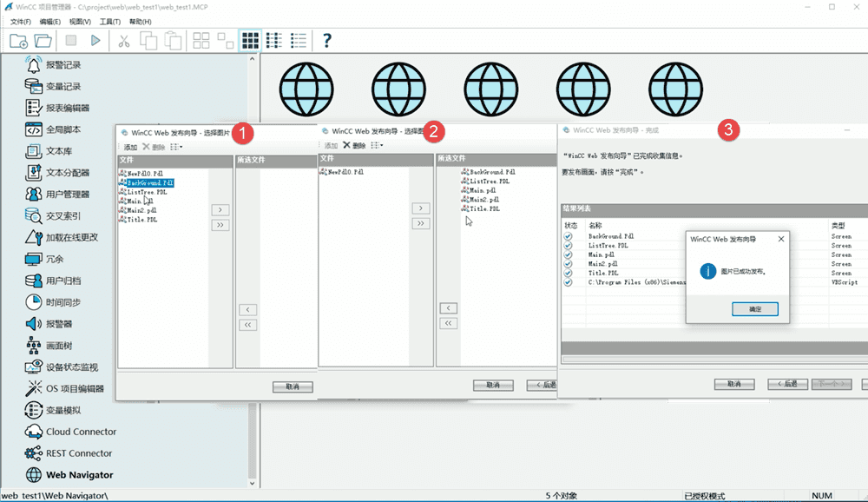The image size is (868, 502).
Task: Open help with the question mark icon
Action: tap(327, 40)
